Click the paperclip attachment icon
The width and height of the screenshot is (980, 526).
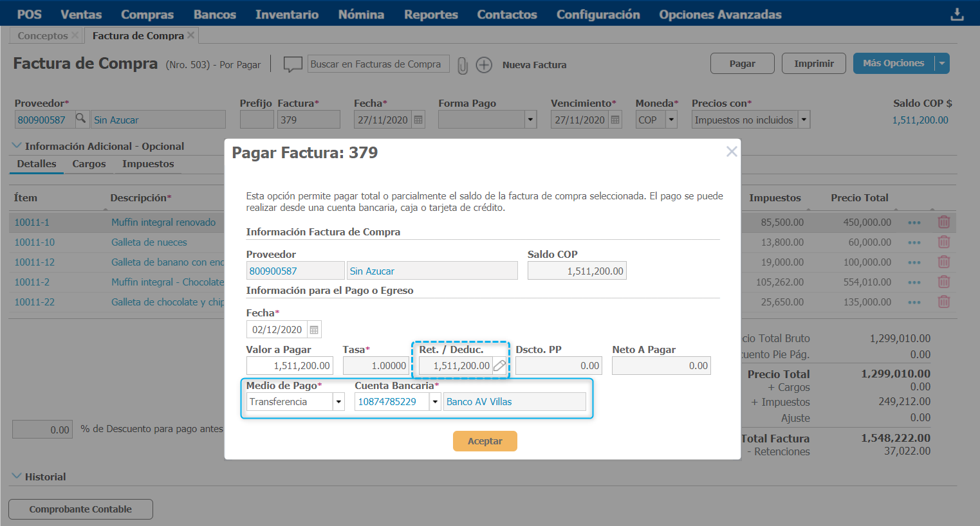pyautogui.click(x=462, y=65)
